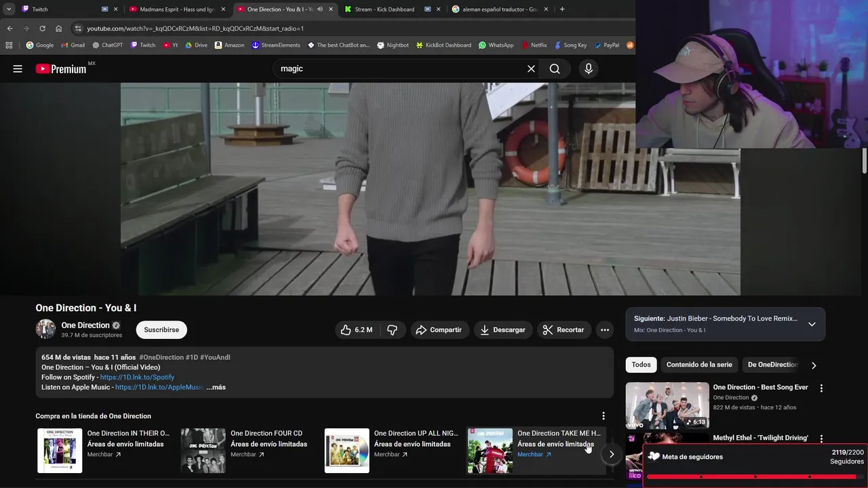Viewport: 868px width, 488px height.
Task: Go to YouTube Premium home logo
Action: coord(61,68)
